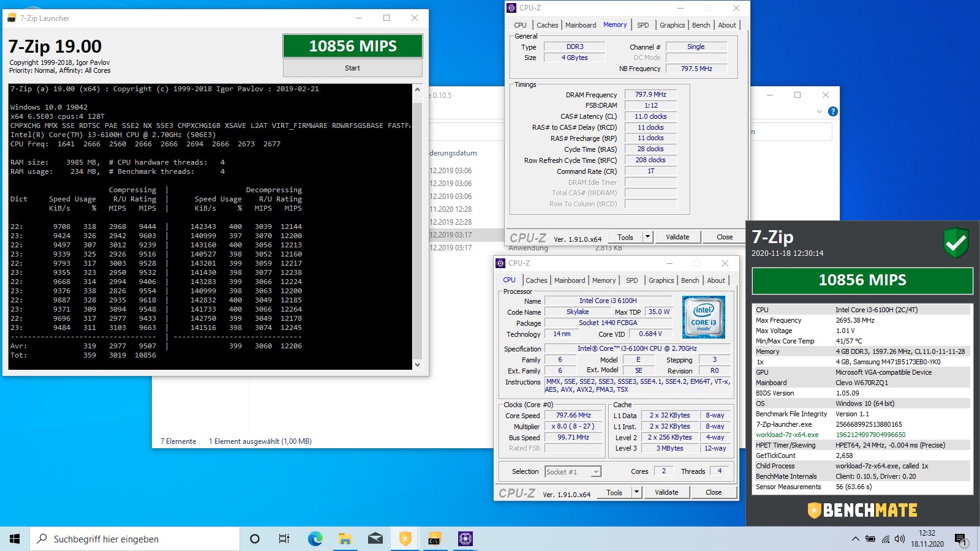Open Socket #1 selection dropdown
The width and height of the screenshot is (980, 551).
point(573,471)
